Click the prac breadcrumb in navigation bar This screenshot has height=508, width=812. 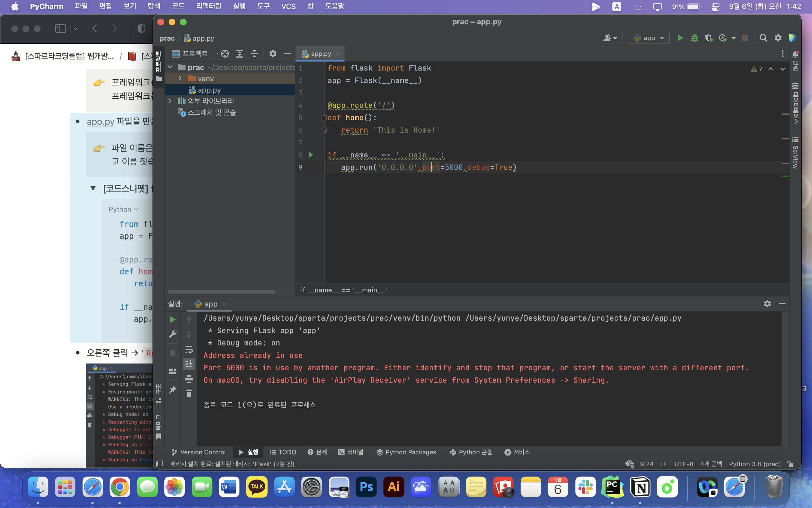point(167,38)
